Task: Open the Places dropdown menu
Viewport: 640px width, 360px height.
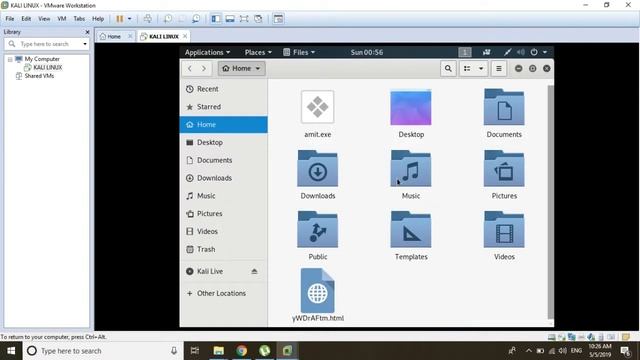Action: [x=258, y=52]
